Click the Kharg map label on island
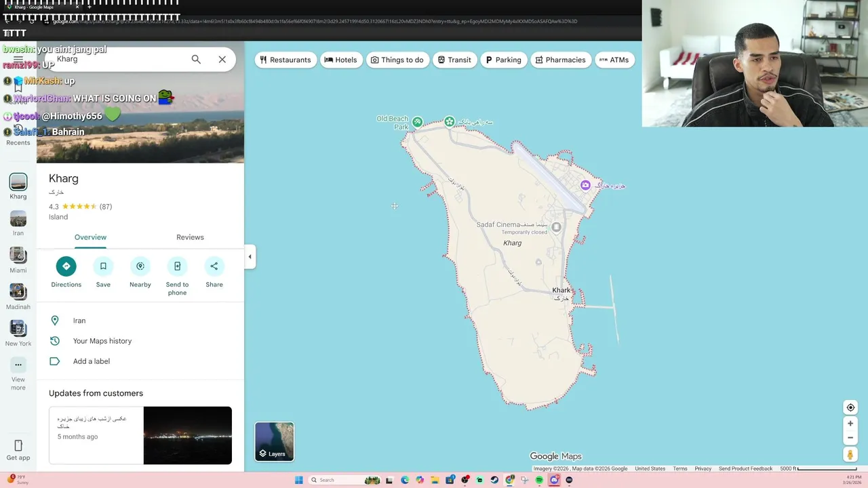Screen dimensions: 868x488 click(513, 243)
